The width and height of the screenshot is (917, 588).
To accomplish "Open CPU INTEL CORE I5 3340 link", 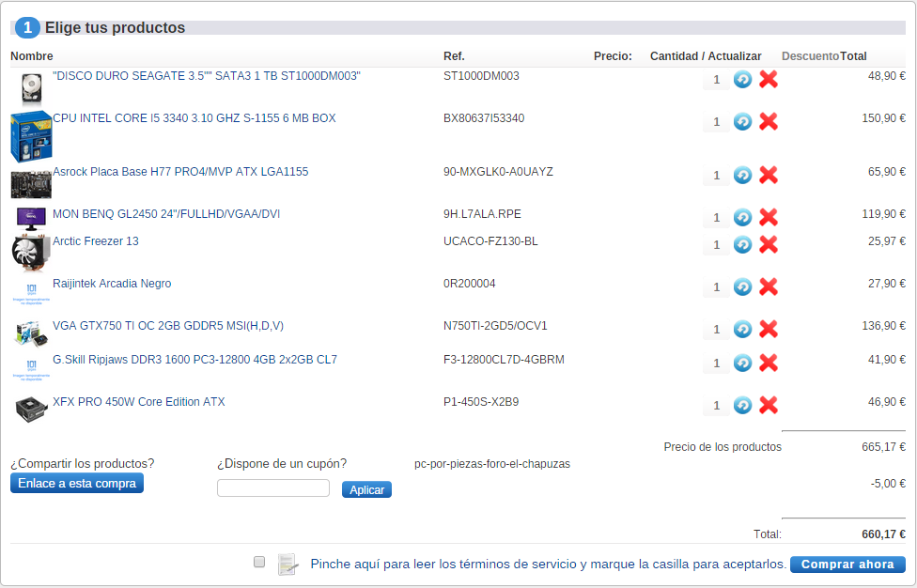I will pos(194,118).
